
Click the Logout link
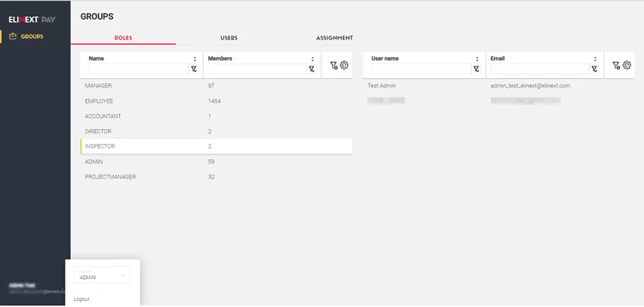[x=81, y=299]
